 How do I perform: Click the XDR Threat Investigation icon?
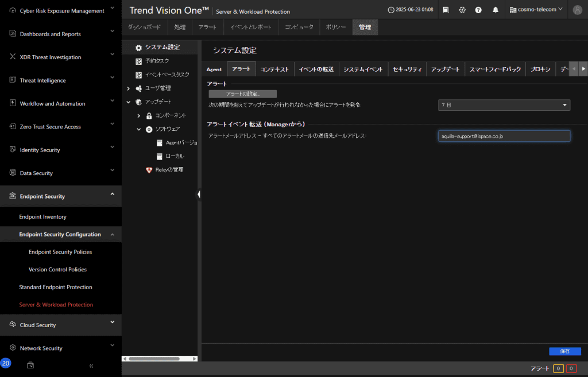click(x=13, y=57)
